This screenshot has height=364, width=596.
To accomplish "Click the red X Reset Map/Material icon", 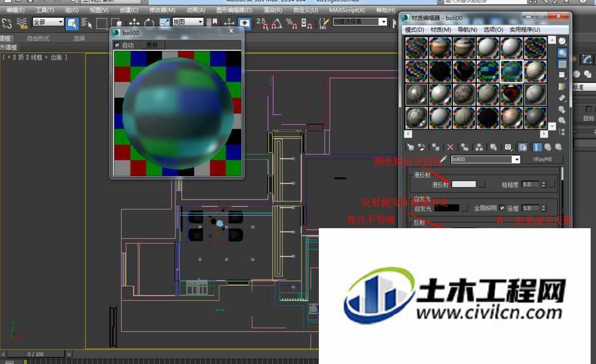I will coord(450,147).
